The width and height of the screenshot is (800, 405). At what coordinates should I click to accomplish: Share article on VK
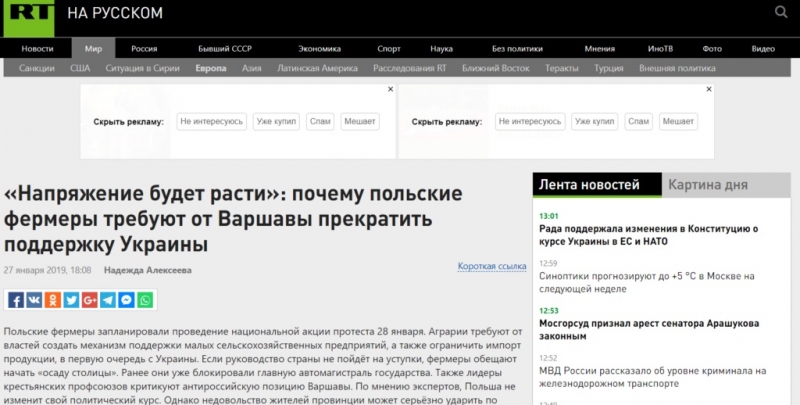pos(34,299)
